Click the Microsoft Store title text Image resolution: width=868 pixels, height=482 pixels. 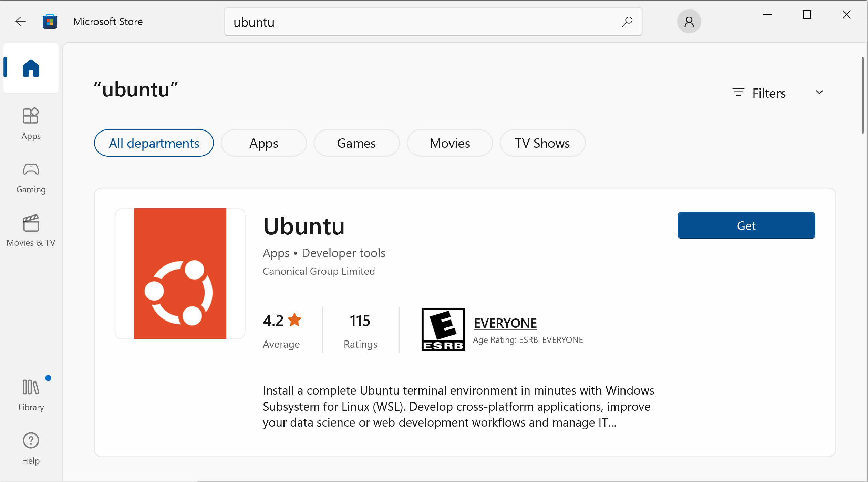click(x=108, y=22)
